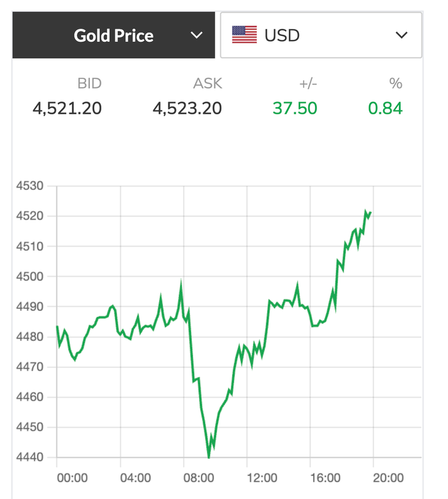Image resolution: width=448 pixels, height=499 pixels.
Task: Click the 16:00 label on the time axis
Action: click(x=325, y=478)
